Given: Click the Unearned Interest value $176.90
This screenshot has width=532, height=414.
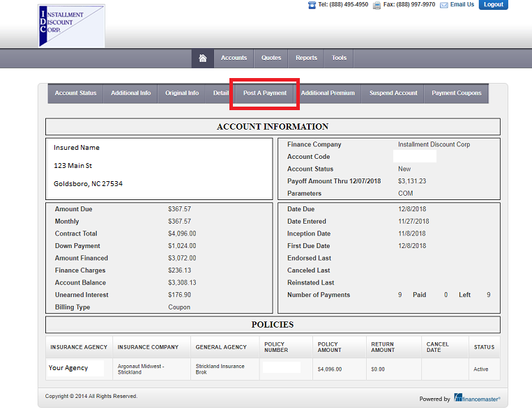Looking at the screenshot, I should point(179,295).
